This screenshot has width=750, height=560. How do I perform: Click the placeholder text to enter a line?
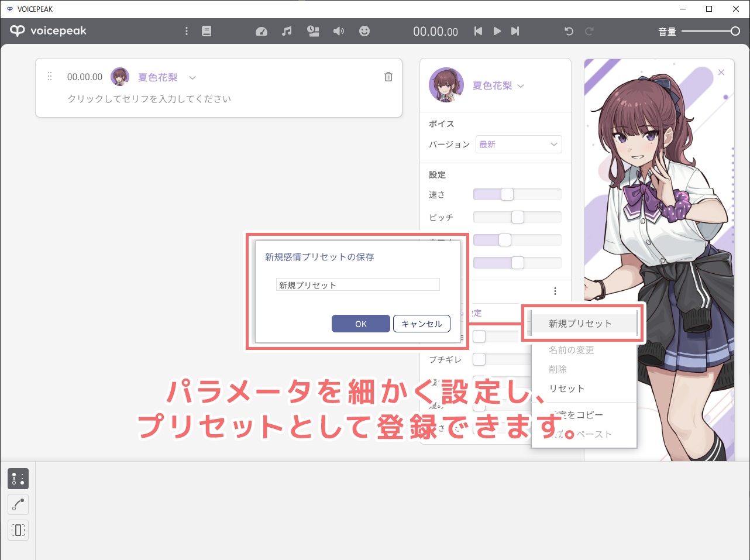(149, 99)
